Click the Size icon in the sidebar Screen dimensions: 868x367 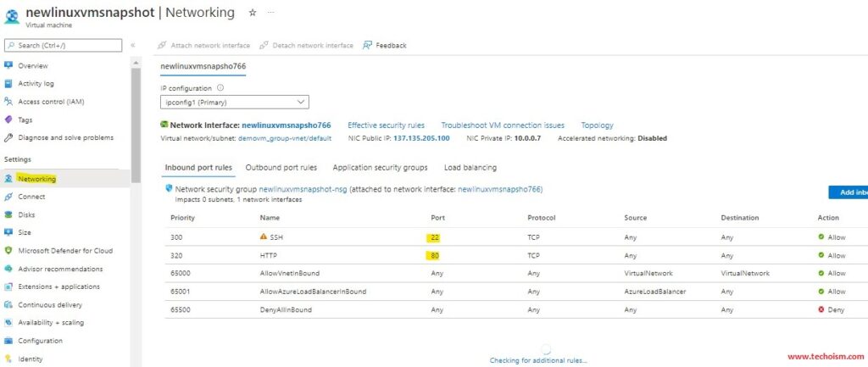pos(8,232)
